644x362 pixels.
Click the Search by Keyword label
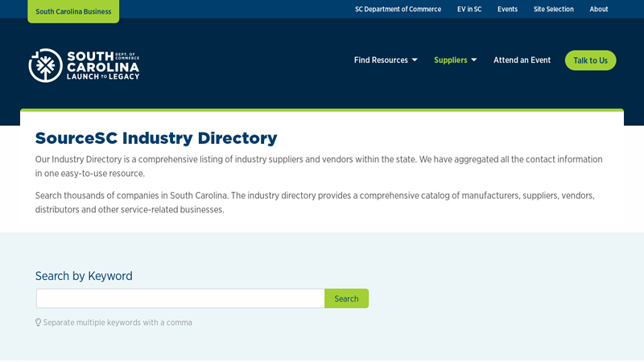[x=84, y=276]
